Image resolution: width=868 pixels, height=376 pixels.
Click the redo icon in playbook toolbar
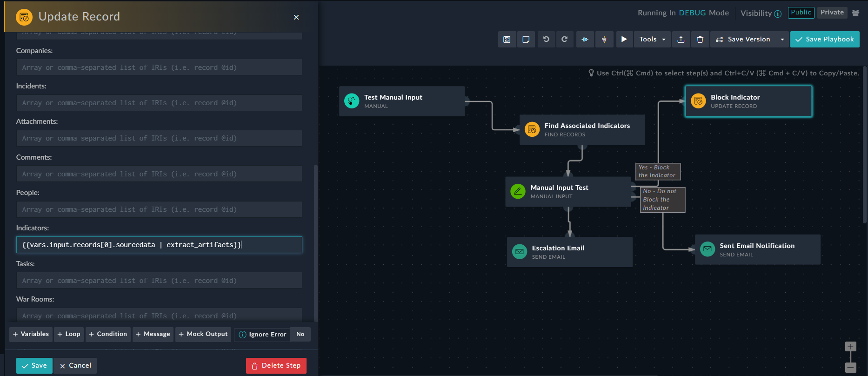(x=564, y=40)
